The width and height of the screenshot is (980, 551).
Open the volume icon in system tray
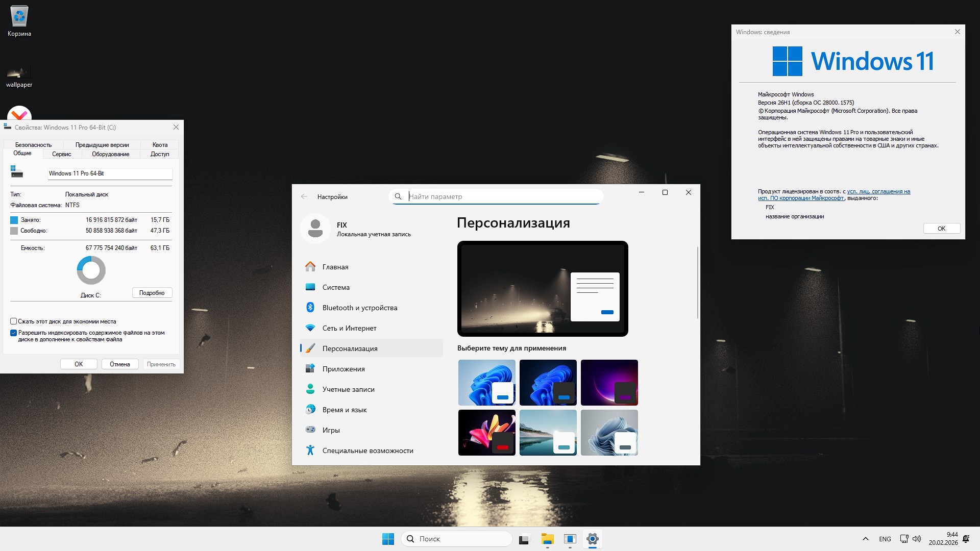pos(917,539)
